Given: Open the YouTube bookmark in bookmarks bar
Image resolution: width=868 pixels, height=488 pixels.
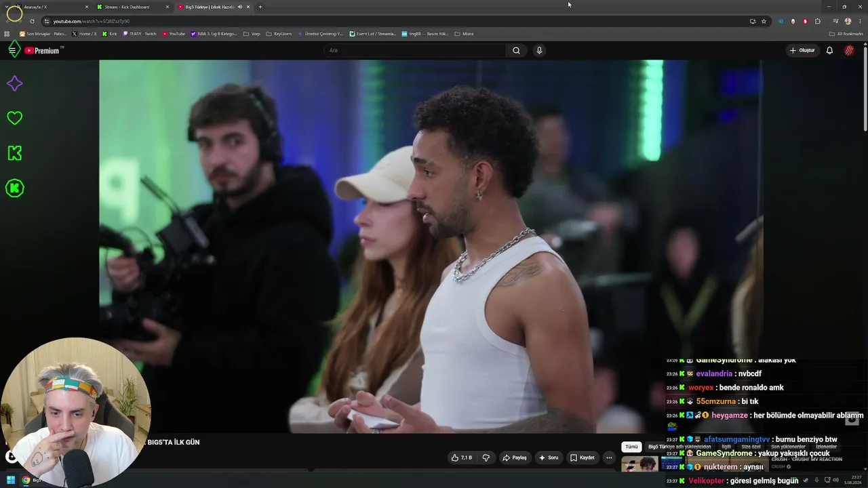Looking at the screenshot, I should pyautogui.click(x=174, y=34).
